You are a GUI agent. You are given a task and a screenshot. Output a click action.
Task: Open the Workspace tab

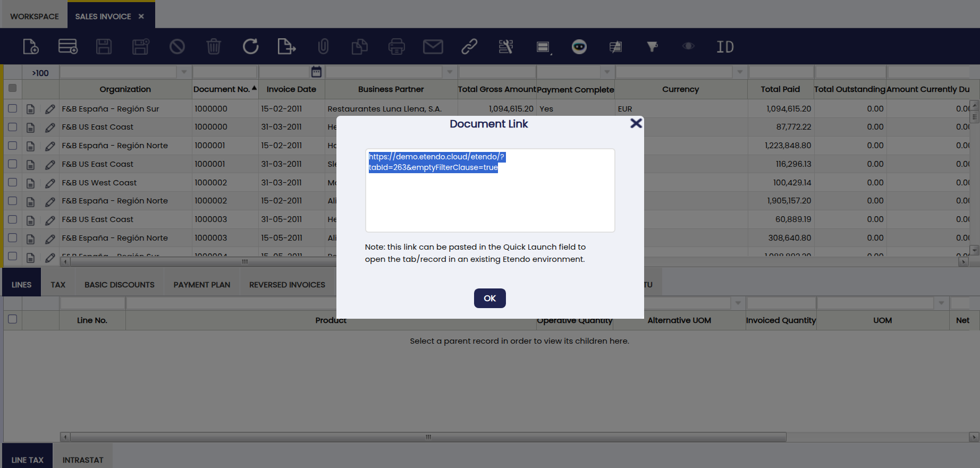35,16
